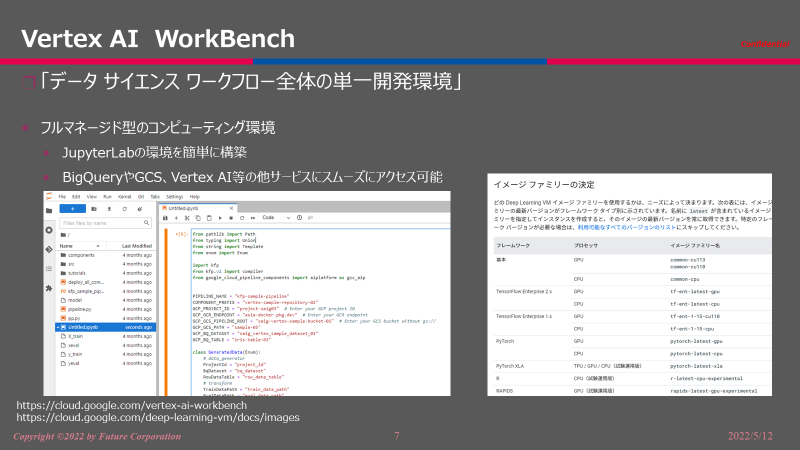The width and height of the screenshot is (800, 450).
Task: Click the Git icon in notebook toolbar
Action: [x=310, y=218]
